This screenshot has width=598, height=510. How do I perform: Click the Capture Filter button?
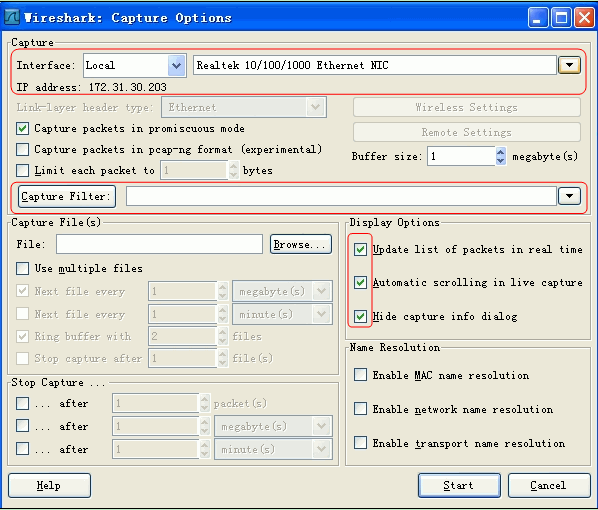coord(67,196)
